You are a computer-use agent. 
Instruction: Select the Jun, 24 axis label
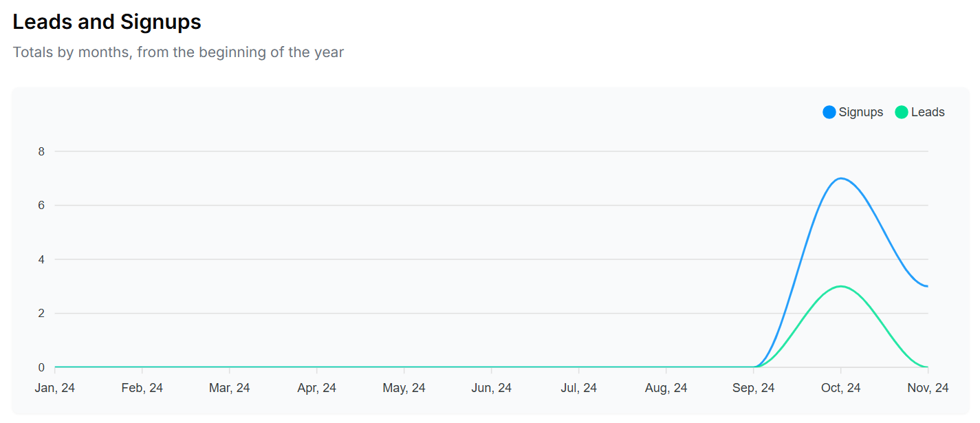[492, 388]
